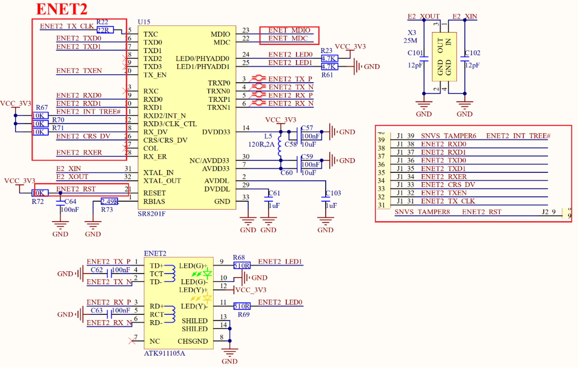Select the R73 2.49K resistor
The width and height of the screenshot is (588, 370).
(109, 201)
